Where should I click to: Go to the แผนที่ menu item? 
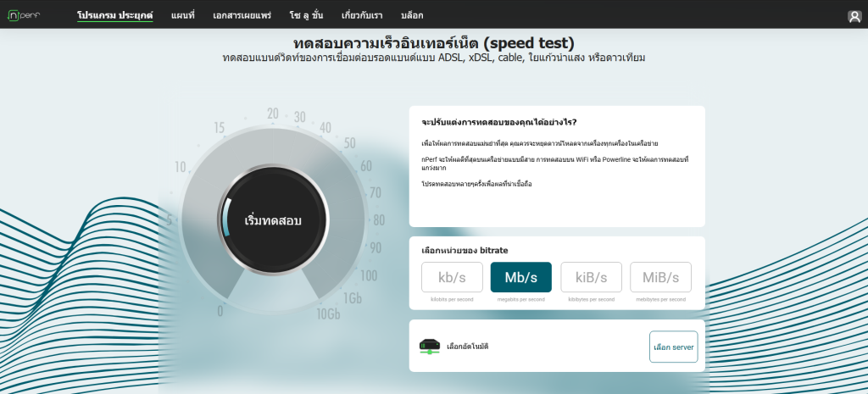pyautogui.click(x=182, y=15)
